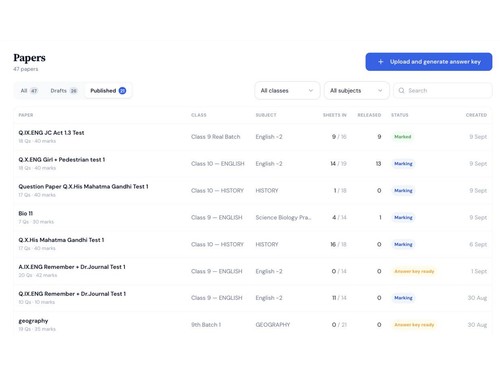This screenshot has width=500, height=375.
Task: Click sheets count 11 / 14
Action: (339, 298)
